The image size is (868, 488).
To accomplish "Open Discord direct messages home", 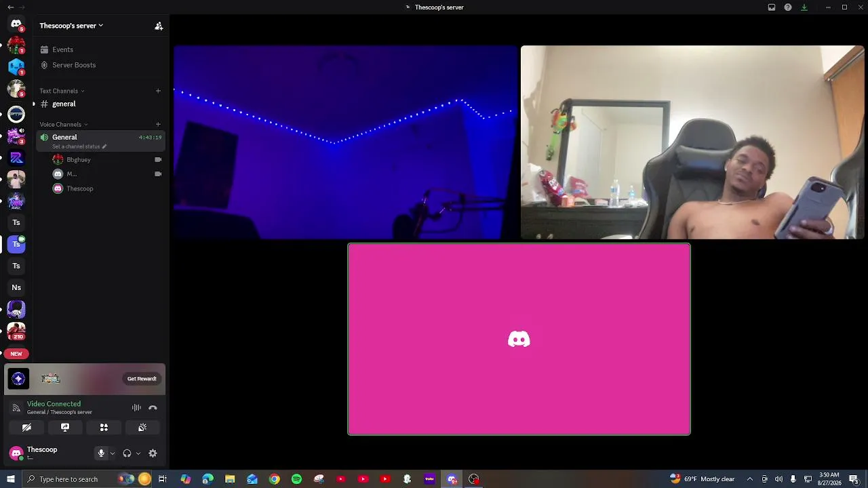I will tap(16, 24).
